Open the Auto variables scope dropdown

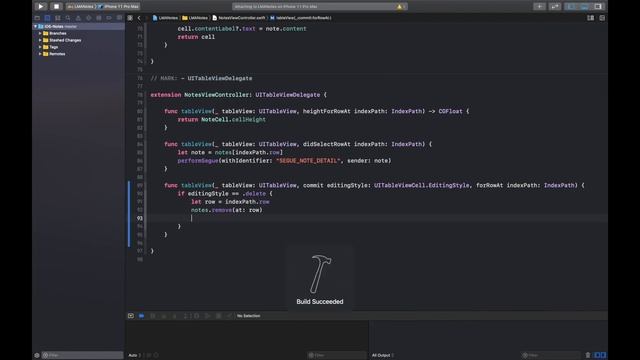click(x=135, y=356)
